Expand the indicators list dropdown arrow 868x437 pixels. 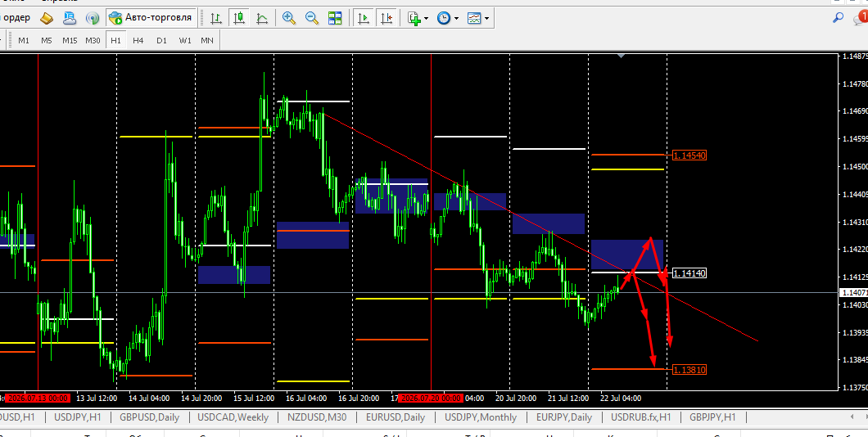(427, 18)
